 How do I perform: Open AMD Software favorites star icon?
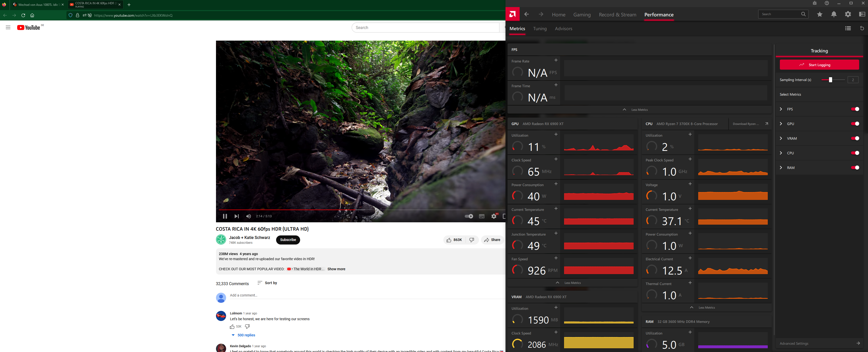(x=819, y=14)
